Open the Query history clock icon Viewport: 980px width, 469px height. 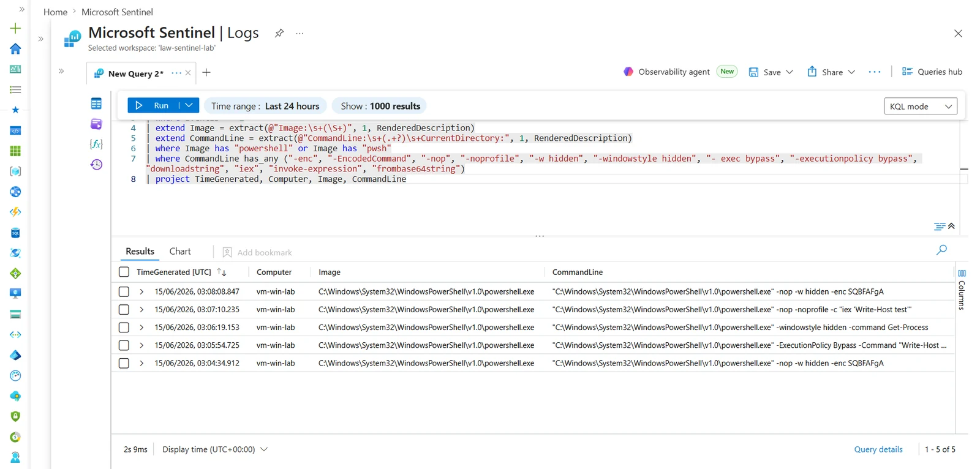click(x=96, y=164)
